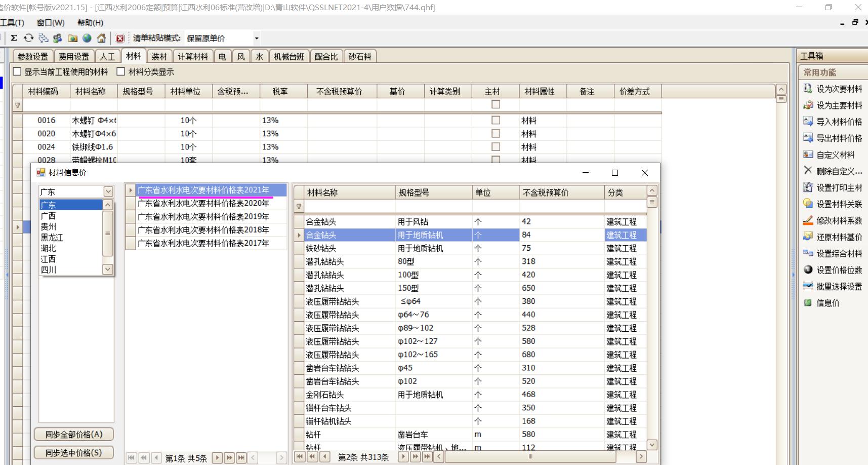
Task: Select 湖北 in the province list
Action: pos(71,248)
